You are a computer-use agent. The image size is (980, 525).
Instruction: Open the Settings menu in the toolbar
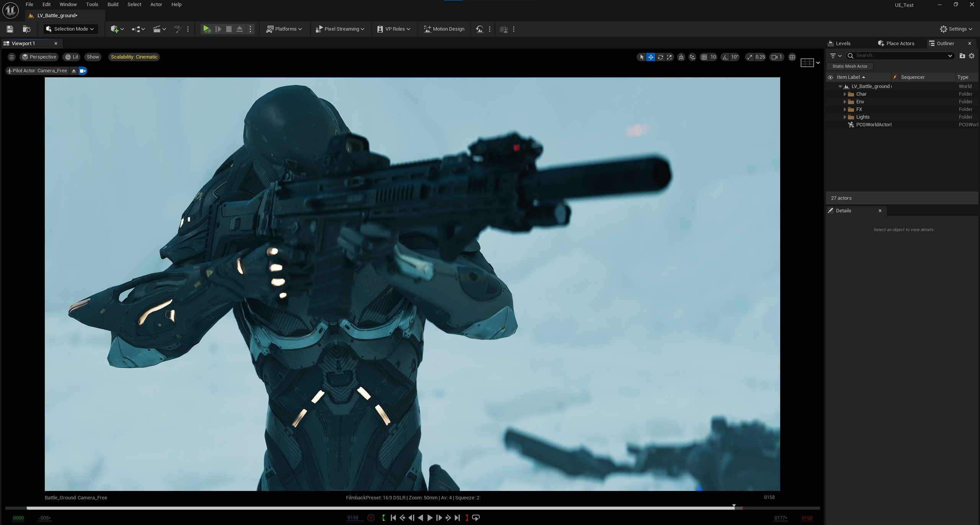pyautogui.click(x=956, y=29)
